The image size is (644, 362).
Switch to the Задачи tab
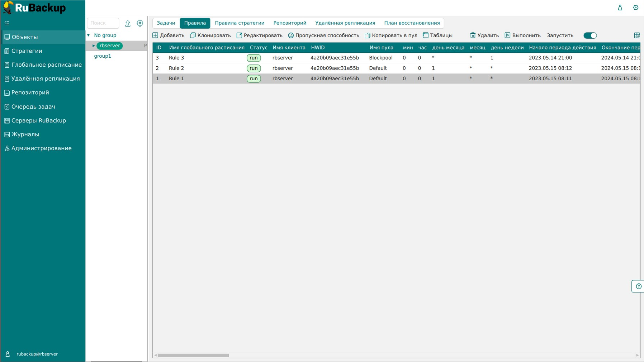point(166,23)
